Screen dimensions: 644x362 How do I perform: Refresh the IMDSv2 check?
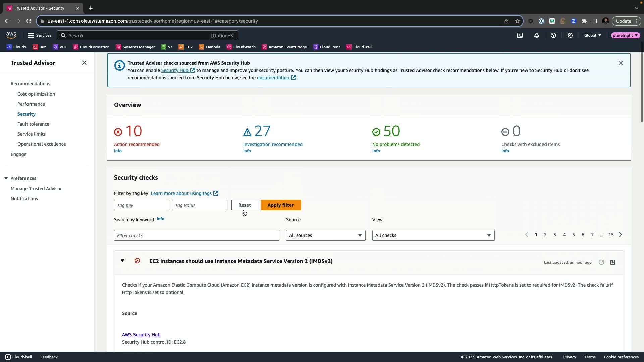coord(601,262)
